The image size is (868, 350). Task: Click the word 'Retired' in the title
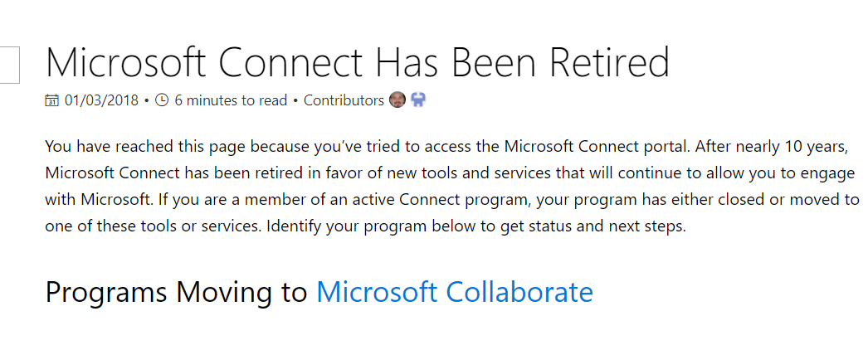point(610,63)
